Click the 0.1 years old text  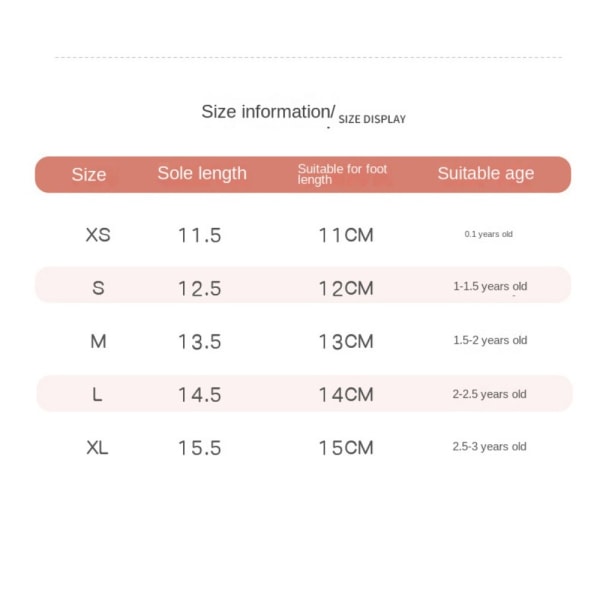coord(488,234)
